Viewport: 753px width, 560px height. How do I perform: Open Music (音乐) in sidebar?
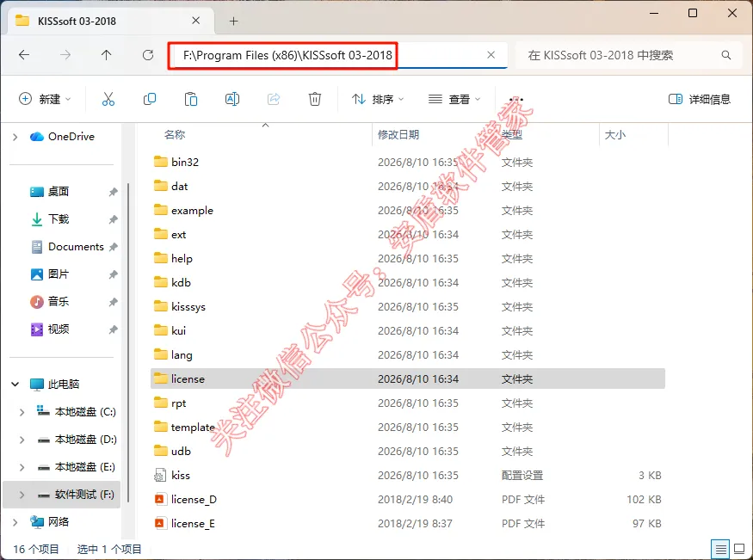pos(59,302)
